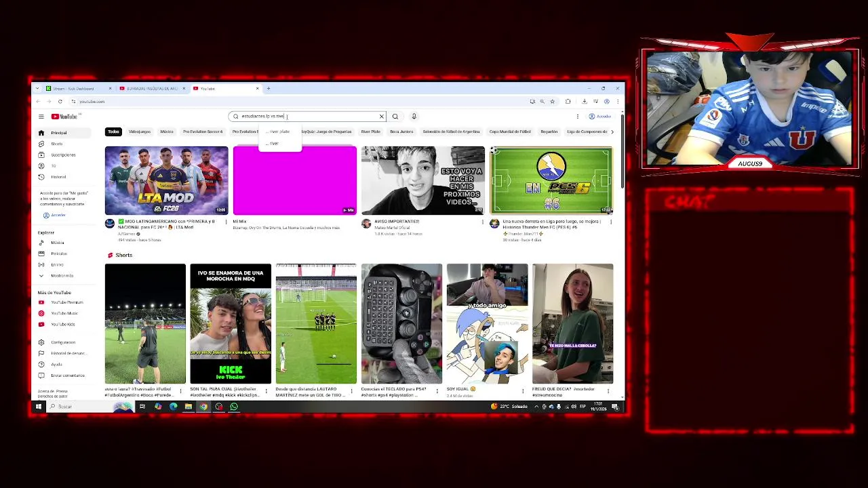868x488 pixels.
Task: Open the PES 6 Thunder Men thumbnail
Action: tap(551, 180)
